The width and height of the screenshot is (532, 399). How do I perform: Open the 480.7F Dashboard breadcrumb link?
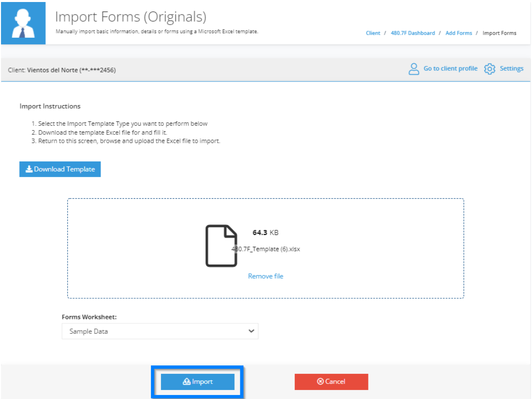(x=412, y=33)
